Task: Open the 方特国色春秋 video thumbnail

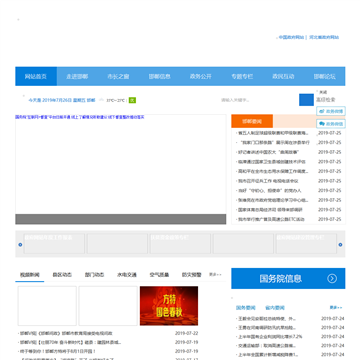Action: pyautogui.click(x=169, y=306)
